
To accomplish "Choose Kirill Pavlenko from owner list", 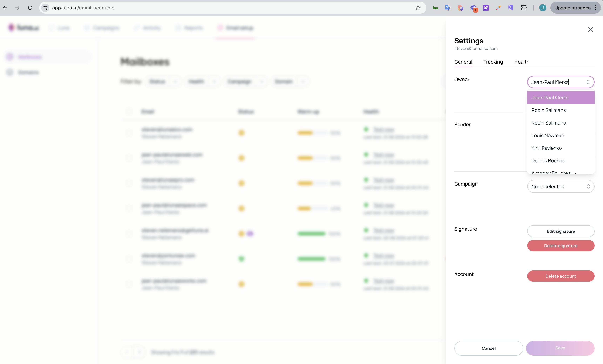I will click(546, 148).
